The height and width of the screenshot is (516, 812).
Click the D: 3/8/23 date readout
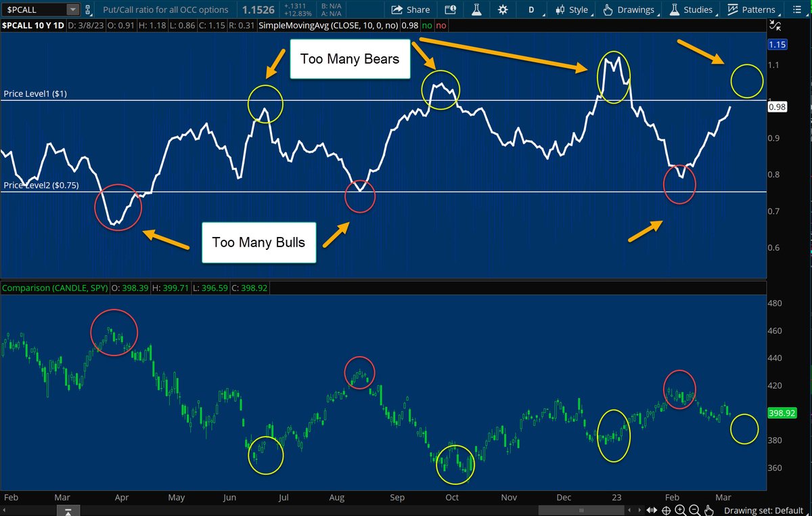[87, 25]
